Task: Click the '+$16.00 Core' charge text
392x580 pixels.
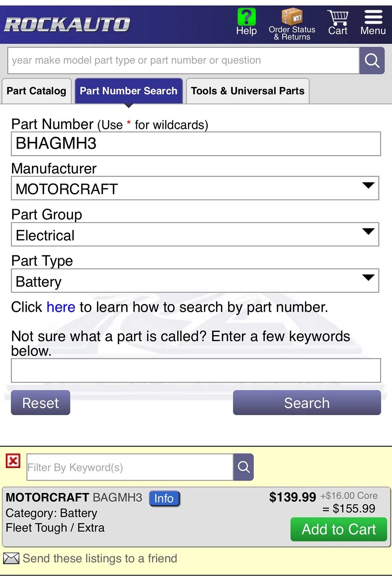Action: pos(349,496)
